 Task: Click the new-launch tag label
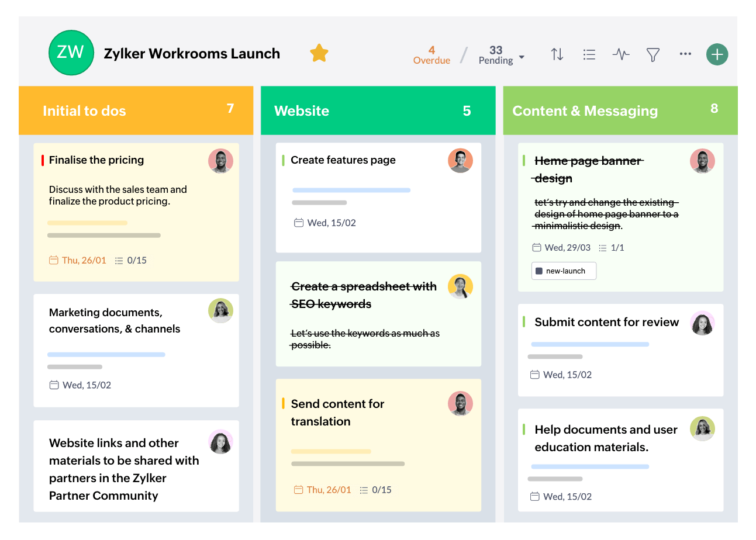pyautogui.click(x=563, y=271)
